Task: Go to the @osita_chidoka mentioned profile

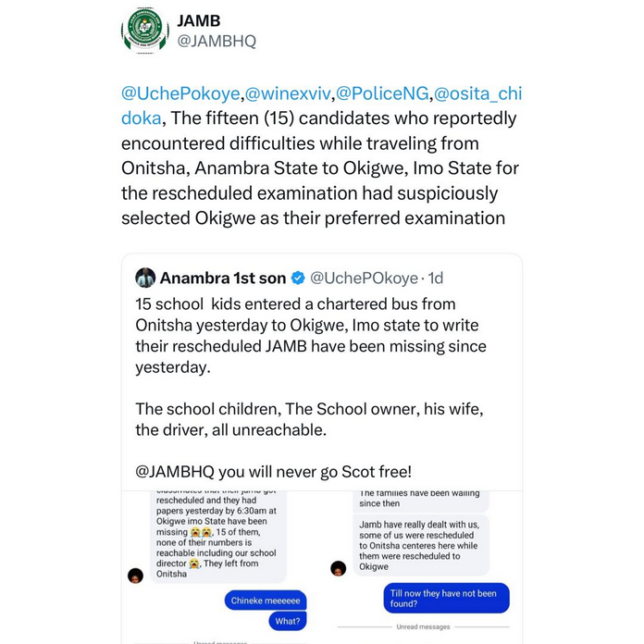Action: (482, 93)
